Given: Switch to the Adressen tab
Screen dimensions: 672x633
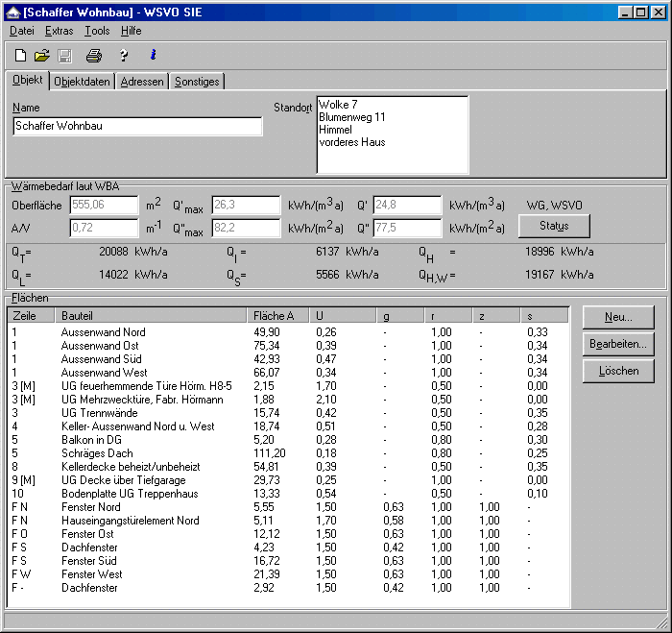Looking at the screenshot, I should click(142, 82).
